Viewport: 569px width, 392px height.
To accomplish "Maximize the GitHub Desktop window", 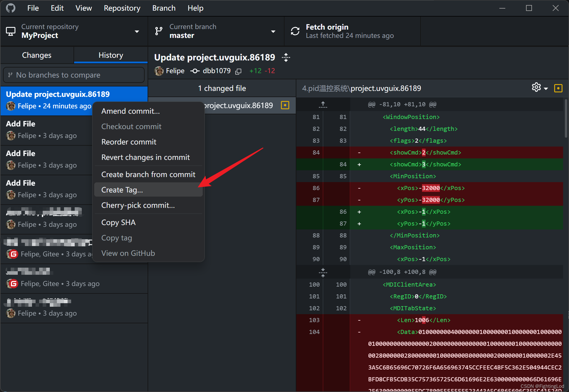I will click(x=529, y=8).
